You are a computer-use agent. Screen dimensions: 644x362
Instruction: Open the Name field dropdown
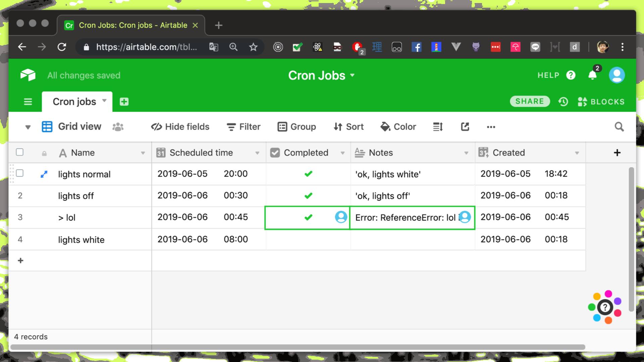[x=144, y=153]
